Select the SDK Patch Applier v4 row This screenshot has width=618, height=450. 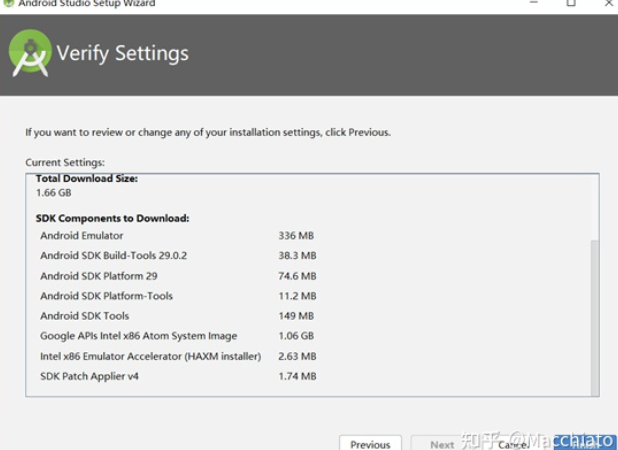pyautogui.click(x=88, y=376)
